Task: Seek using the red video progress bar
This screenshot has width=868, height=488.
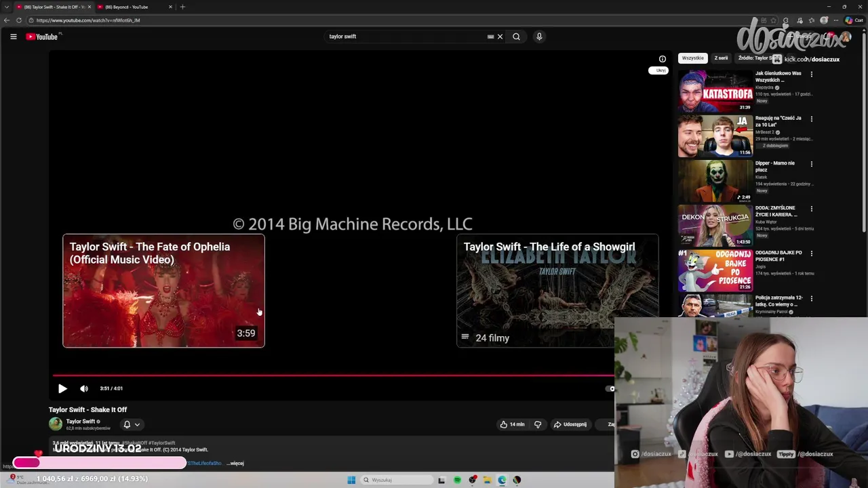Action: coord(334,375)
